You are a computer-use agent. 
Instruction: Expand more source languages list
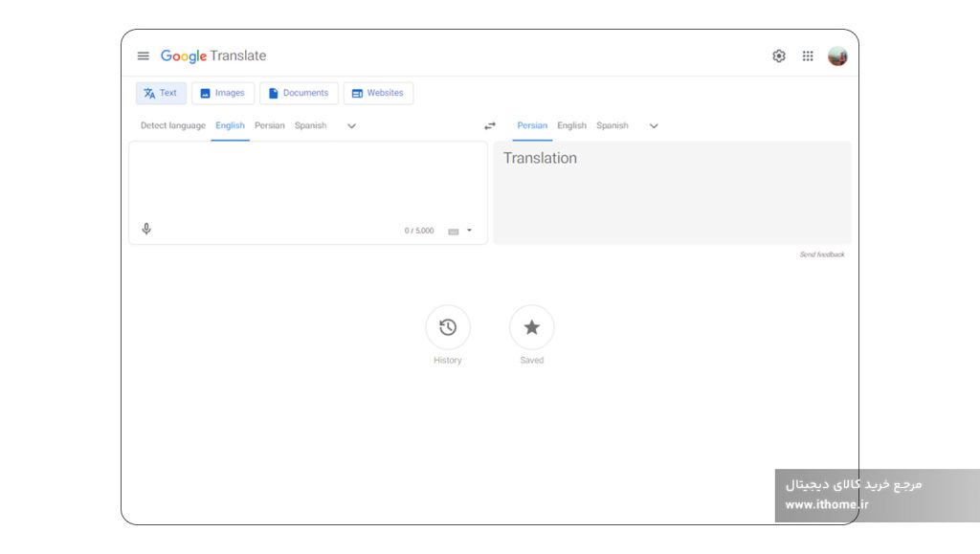click(352, 126)
